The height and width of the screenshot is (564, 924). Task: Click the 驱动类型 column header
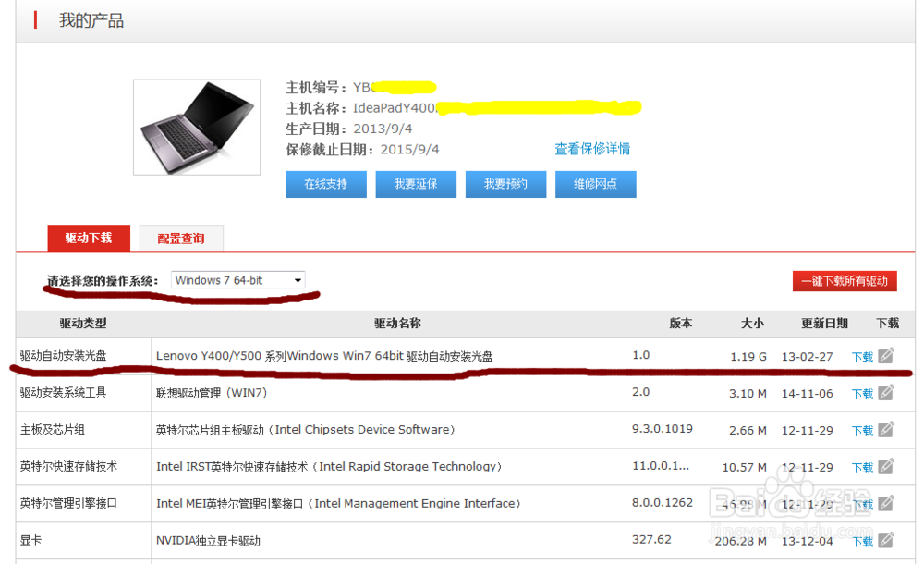click(x=83, y=324)
